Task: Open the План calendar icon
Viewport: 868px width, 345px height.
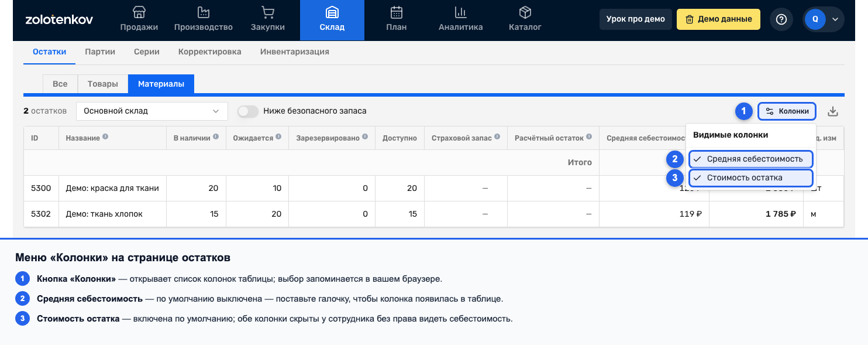Action: pos(397,12)
